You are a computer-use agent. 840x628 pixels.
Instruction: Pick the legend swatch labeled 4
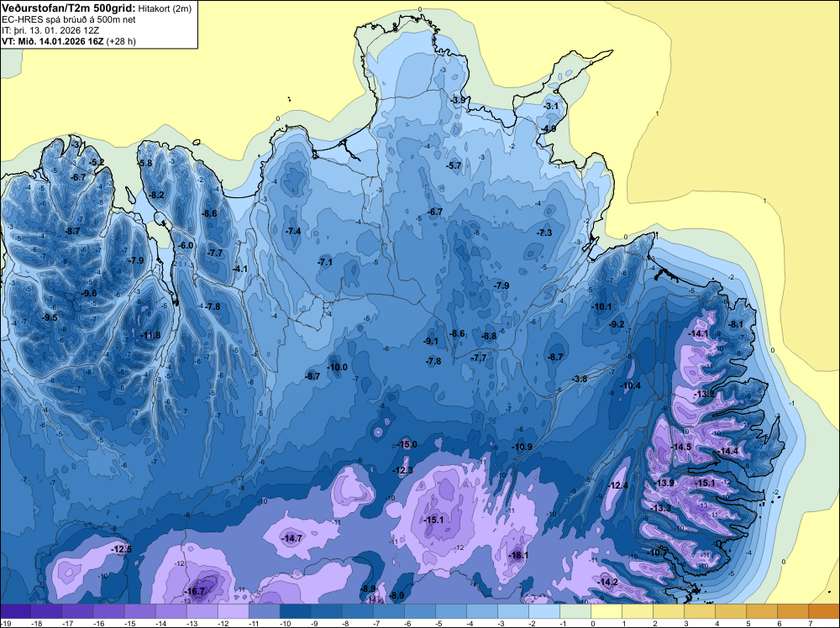click(x=730, y=611)
